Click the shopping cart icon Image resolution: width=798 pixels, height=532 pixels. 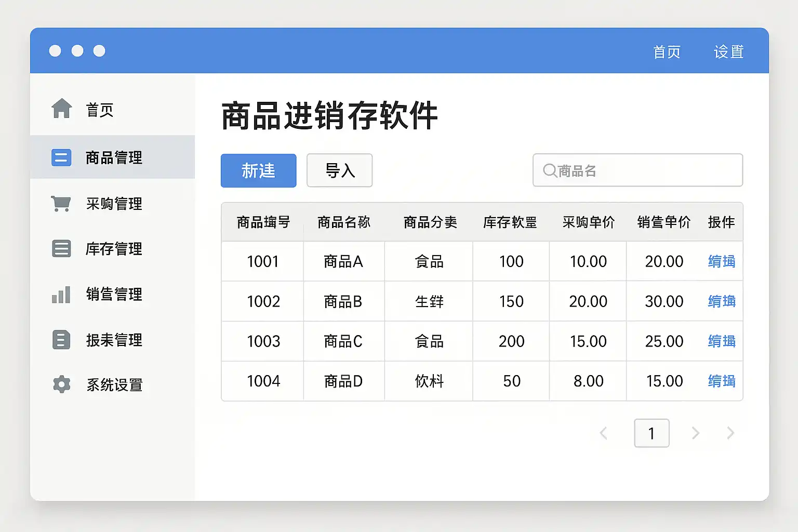click(61, 203)
